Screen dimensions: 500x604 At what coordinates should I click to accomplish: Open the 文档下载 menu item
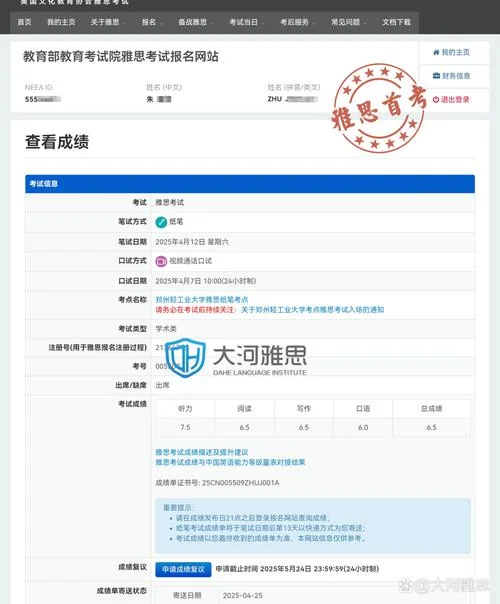pyautogui.click(x=396, y=22)
